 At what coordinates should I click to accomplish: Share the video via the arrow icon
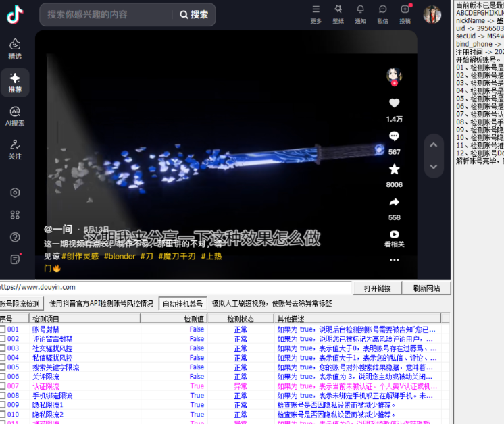(394, 202)
